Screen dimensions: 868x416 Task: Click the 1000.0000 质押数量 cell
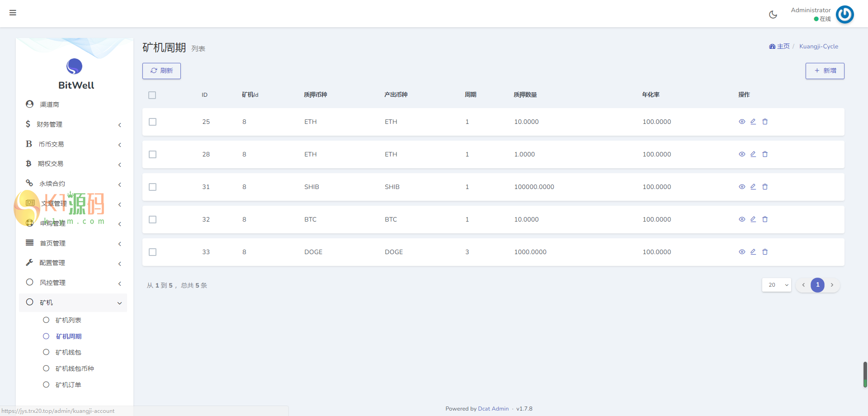pyautogui.click(x=530, y=252)
